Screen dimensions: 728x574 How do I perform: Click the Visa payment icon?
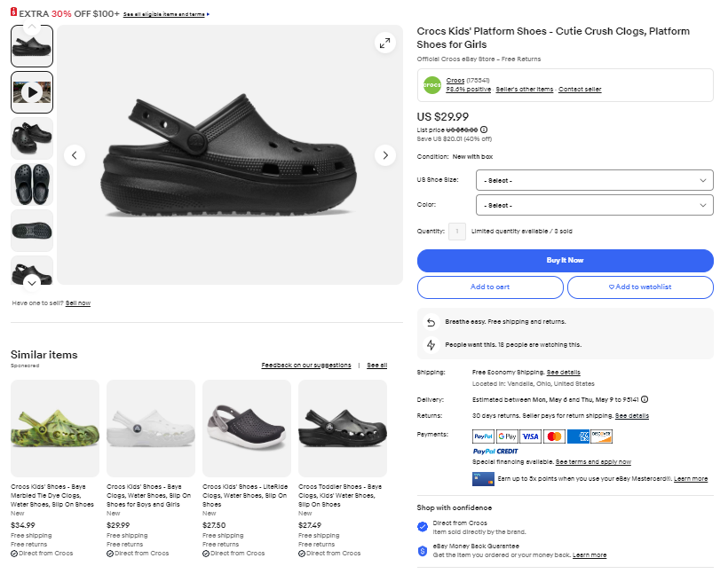point(530,436)
